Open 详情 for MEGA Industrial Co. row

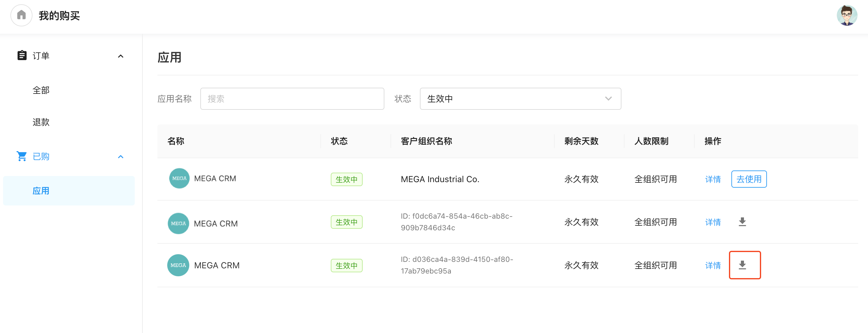click(713, 179)
